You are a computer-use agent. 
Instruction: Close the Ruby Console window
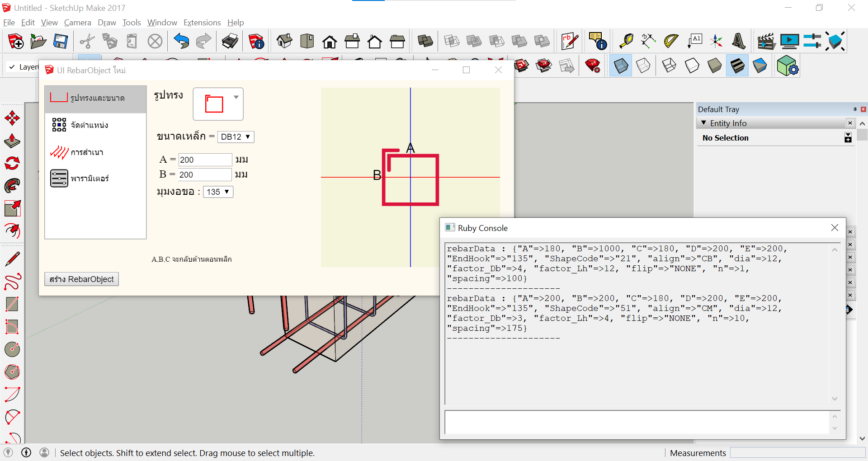click(x=835, y=228)
